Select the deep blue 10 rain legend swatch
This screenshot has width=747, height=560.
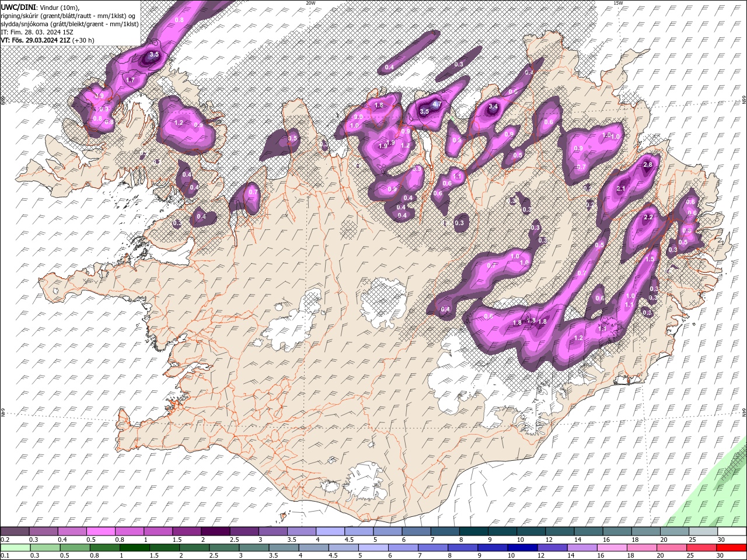coord(522,547)
